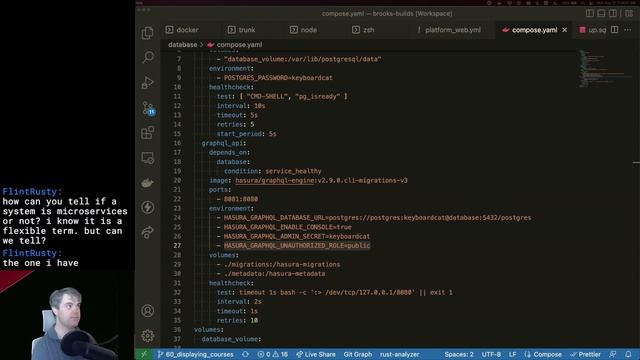Viewport: 640px width, 360px height.
Task: Click Prettier in the status bar
Action: tap(585, 354)
